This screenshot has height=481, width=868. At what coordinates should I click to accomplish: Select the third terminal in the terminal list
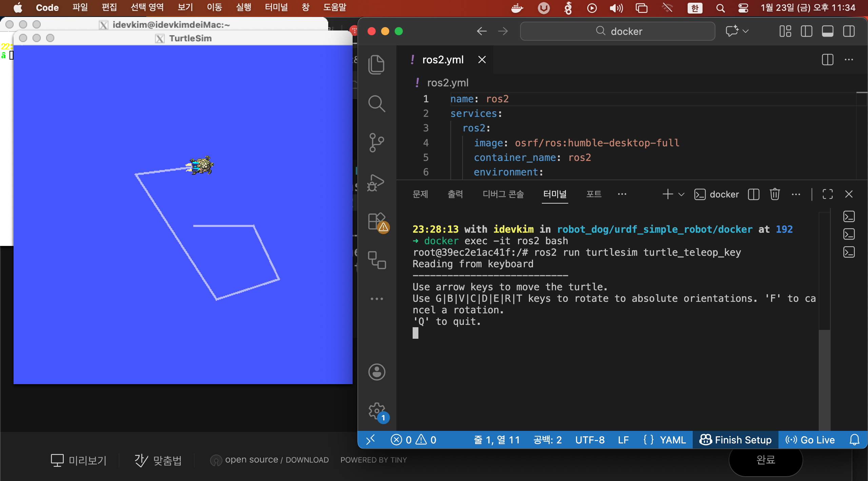click(x=849, y=252)
